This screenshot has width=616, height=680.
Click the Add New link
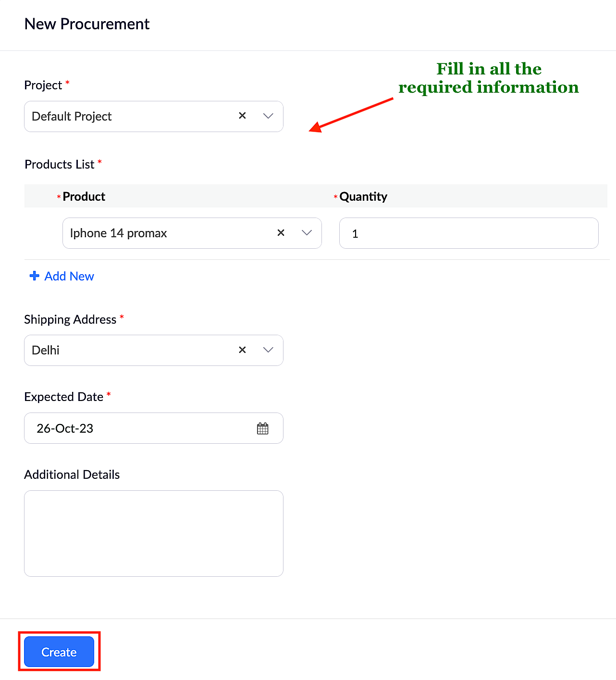pyautogui.click(x=69, y=276)
